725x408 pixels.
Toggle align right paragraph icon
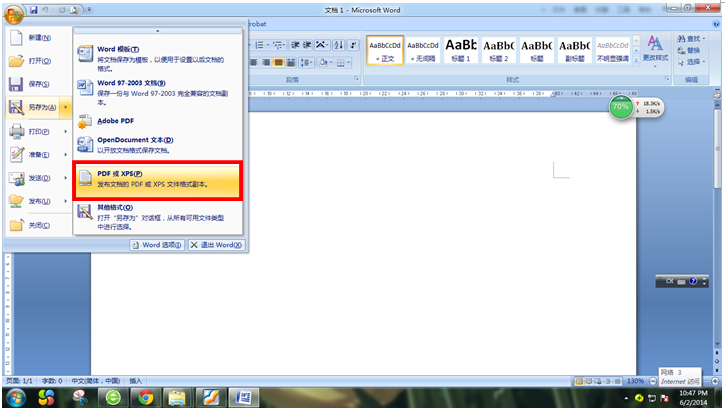pyautogui.click(x=266, y=62)
